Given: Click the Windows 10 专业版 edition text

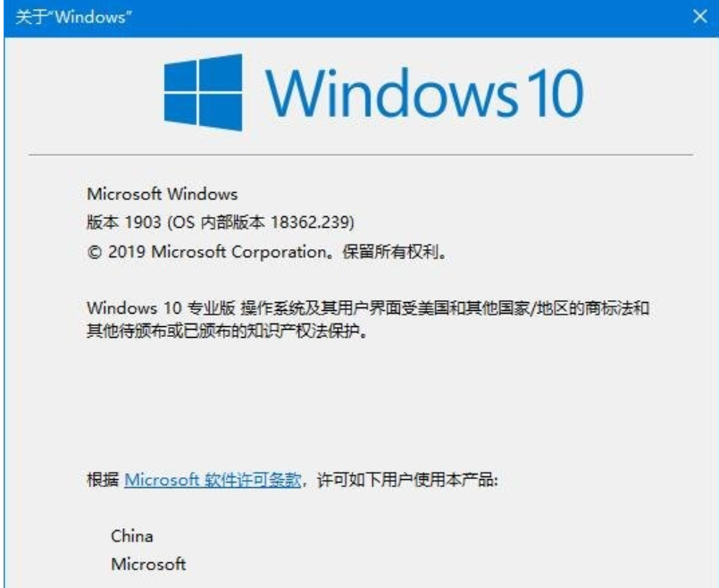Looking at the screenshot, I should 161,307.
